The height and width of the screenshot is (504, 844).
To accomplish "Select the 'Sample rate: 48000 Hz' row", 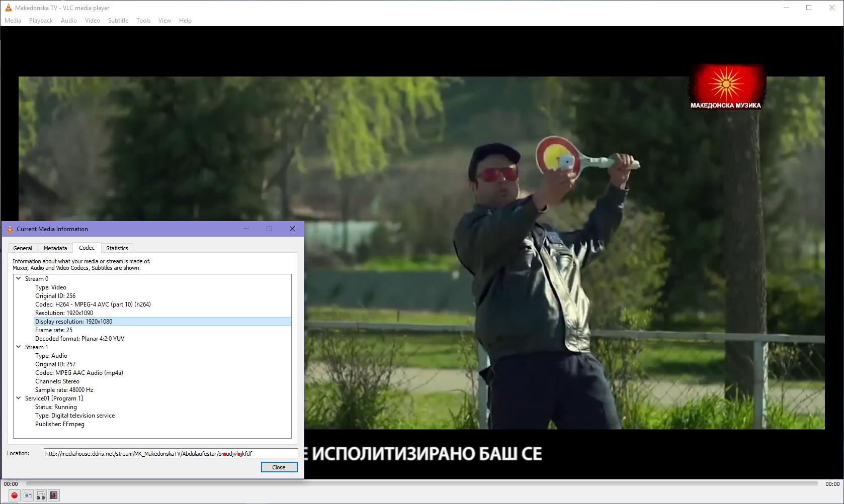I will pyautogui.click(x=162, y=390).
